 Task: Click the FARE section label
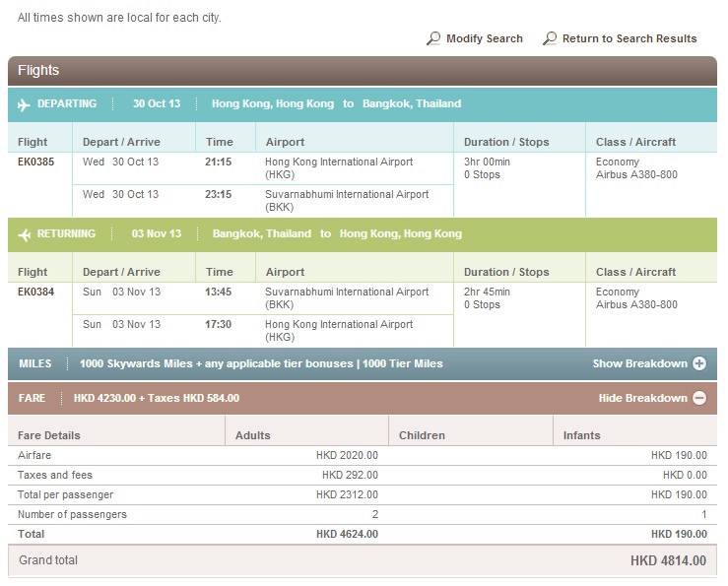pyautogui.click(x=33, y=398)
